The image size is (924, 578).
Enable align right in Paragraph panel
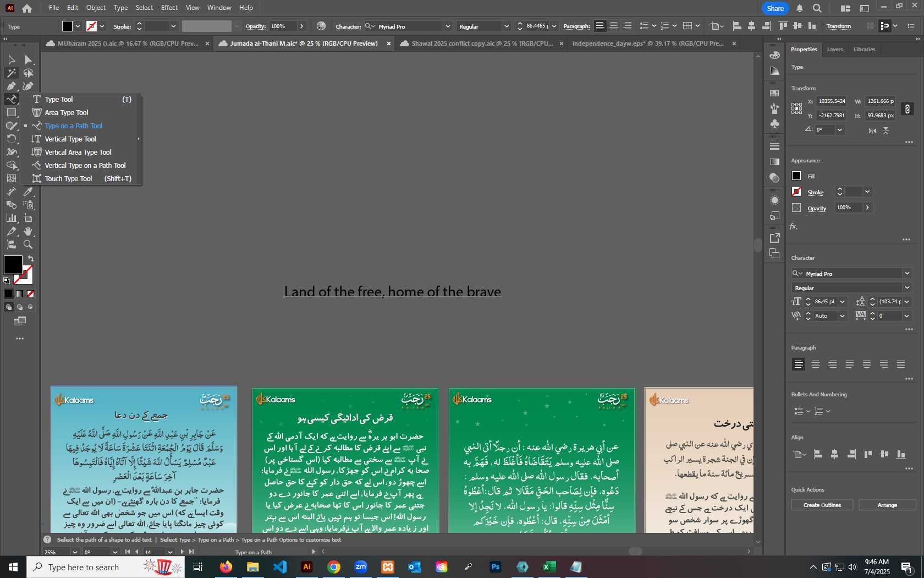click(x=833, y=364)
